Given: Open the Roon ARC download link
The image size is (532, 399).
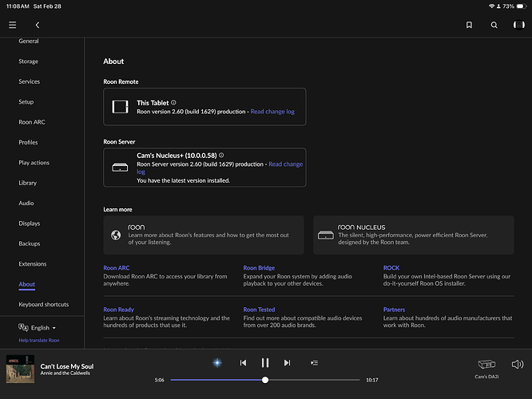Looking at the screenshot, I should click(x=117, y=268).
